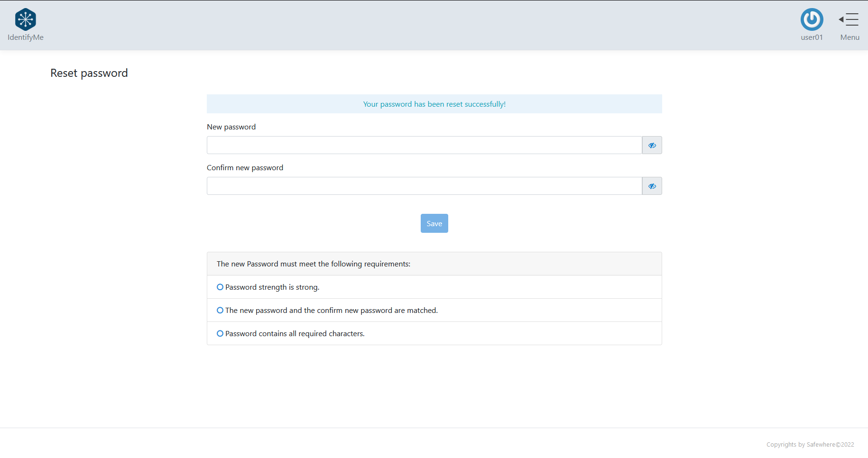
Task: Click the IdentifyMe hexagon logo icon
Action: pyautogui.click(x=26, y=19)
